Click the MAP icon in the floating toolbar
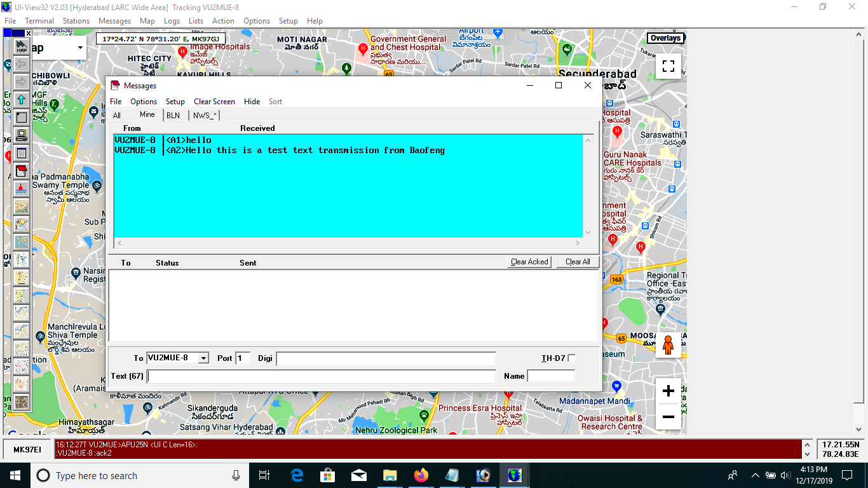The height and width of the screenshot is (488, 868). coord(22,46)
